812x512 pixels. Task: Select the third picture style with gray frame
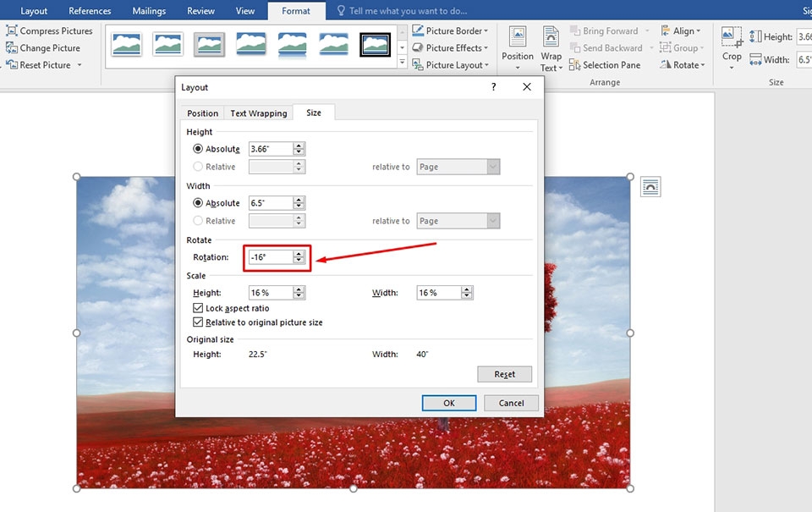point(209,44)
